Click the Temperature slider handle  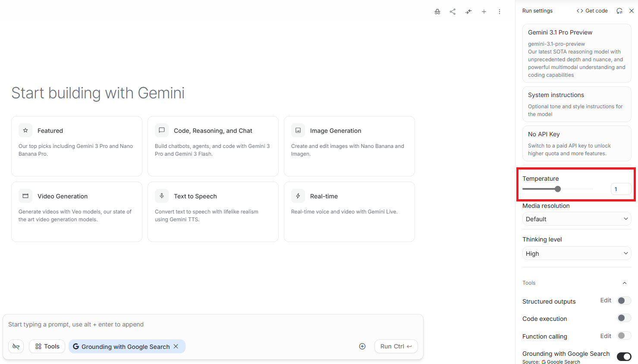[558, 189]
